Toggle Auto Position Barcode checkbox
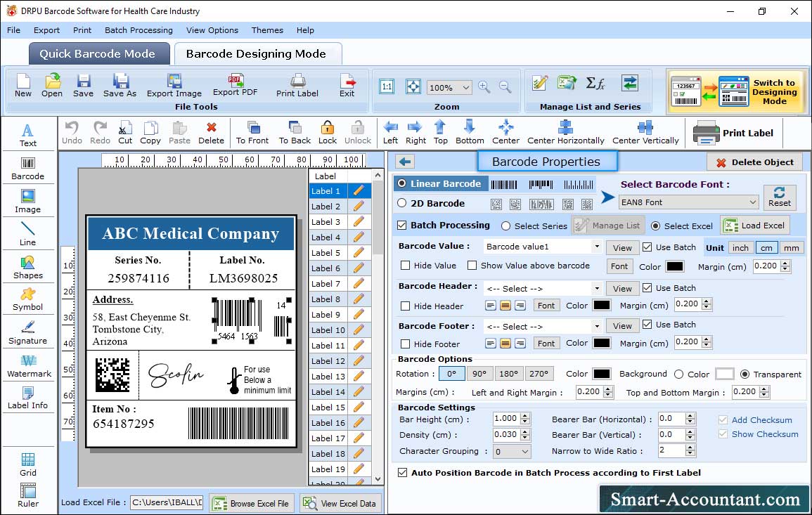812x515 pixels. tap(402, 473)
